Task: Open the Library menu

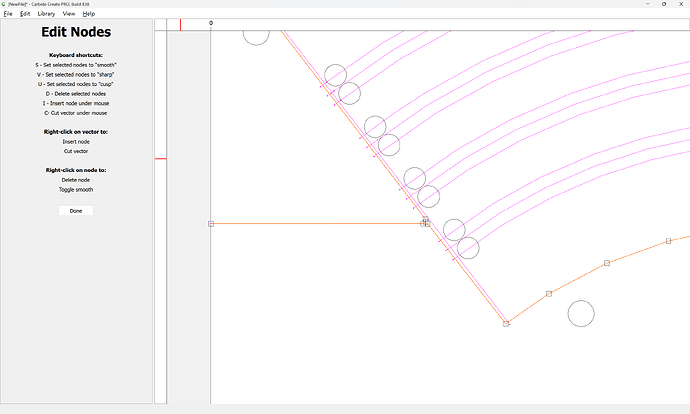Action: click(x=46, y=14)
